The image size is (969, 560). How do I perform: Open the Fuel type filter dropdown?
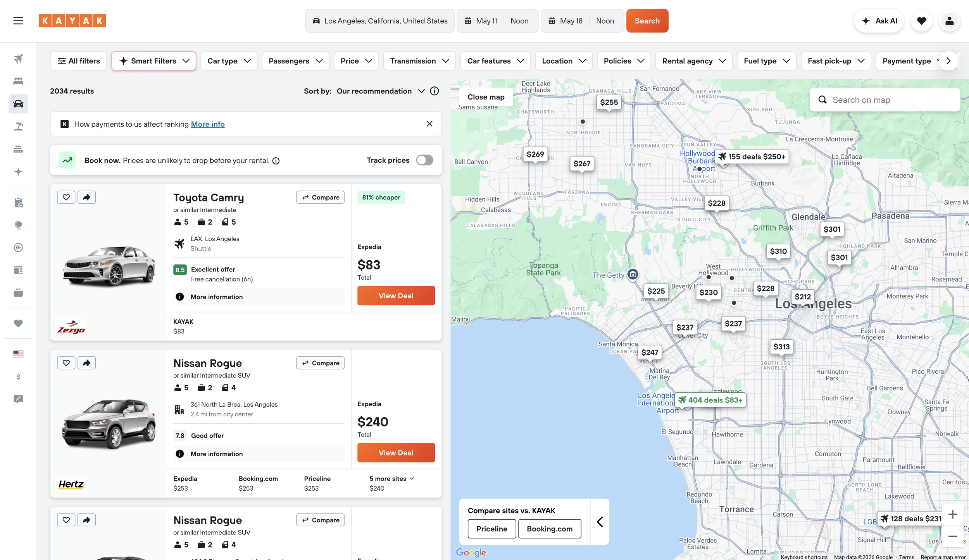click(x=767, y=61)
